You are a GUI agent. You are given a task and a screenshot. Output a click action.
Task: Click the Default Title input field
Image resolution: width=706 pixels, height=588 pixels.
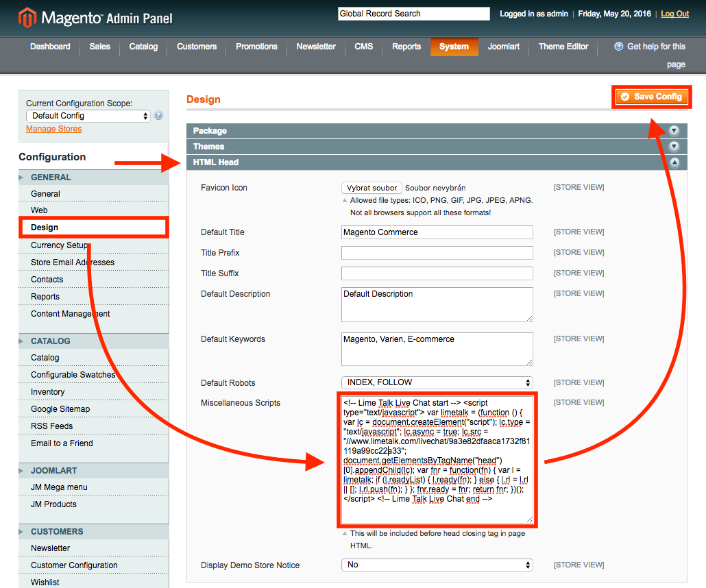(x=437, y=232)
